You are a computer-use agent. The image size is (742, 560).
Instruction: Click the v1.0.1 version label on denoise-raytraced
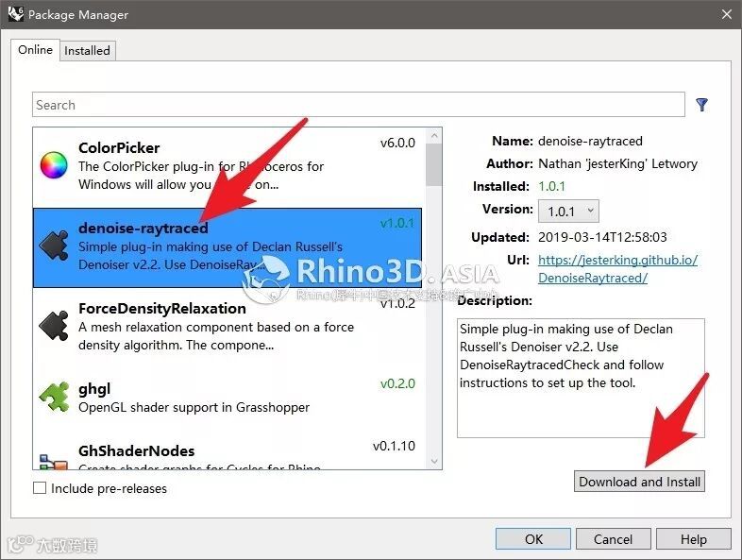397,223
